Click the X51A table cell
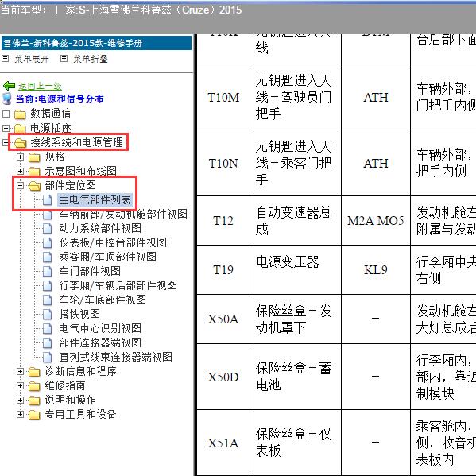Screen dimensions: 476x476 point(223,443)
